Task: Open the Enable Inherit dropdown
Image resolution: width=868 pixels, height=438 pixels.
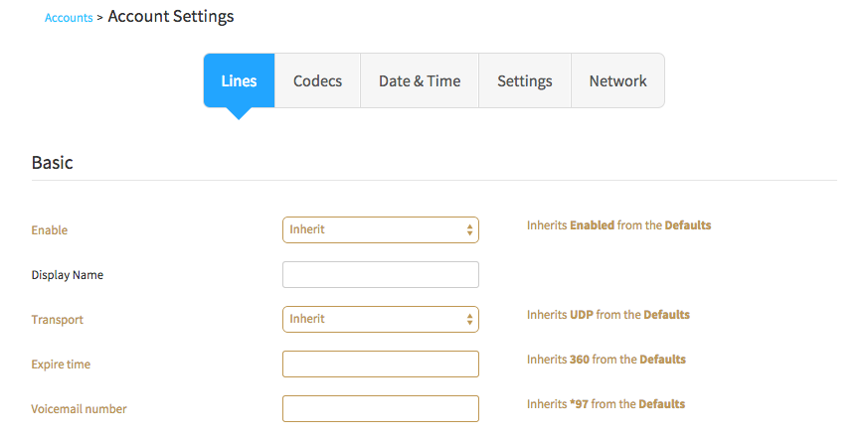Action: [x=380, y=230]
